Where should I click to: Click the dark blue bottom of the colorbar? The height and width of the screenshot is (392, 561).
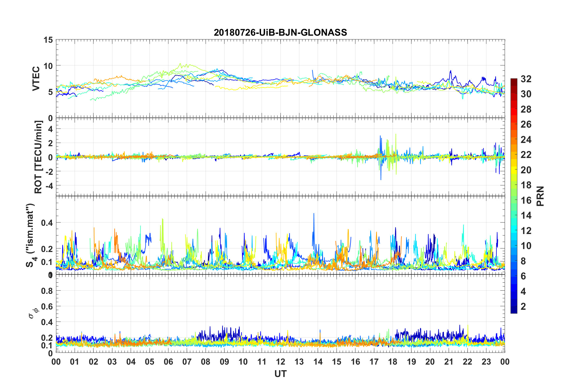click(514, 309)
